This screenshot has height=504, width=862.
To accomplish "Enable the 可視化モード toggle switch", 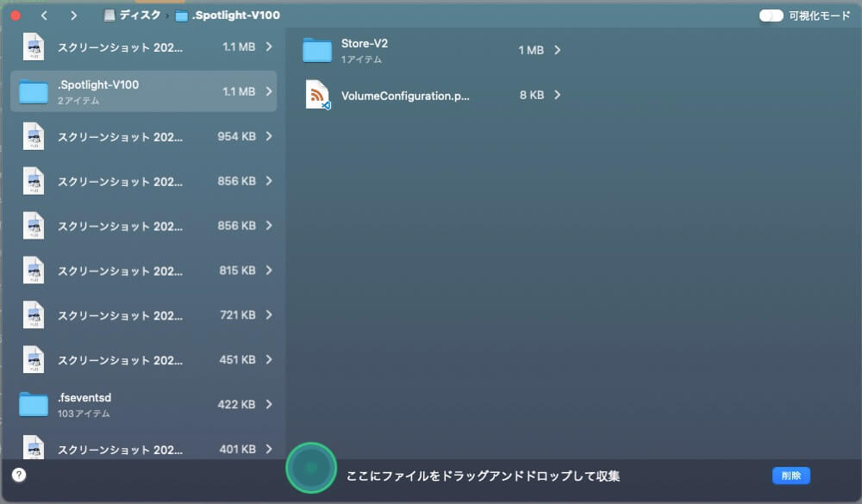I will [x=770, y=15].
